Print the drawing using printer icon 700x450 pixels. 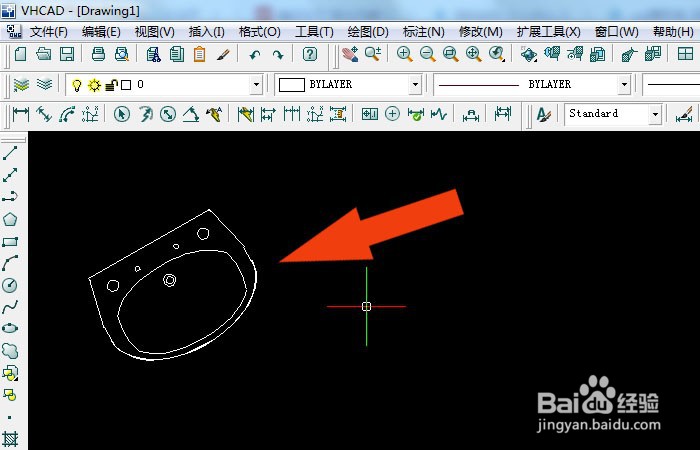point(98,54)
